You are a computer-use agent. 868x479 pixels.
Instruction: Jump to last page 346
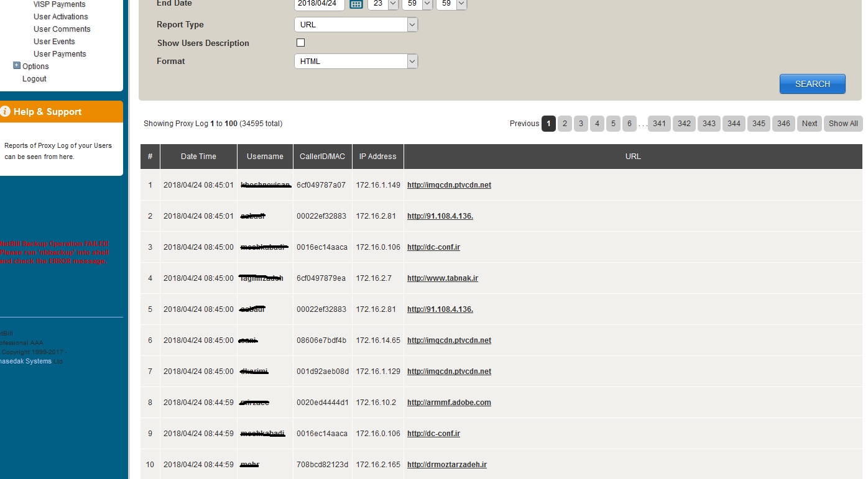(783, 124)
